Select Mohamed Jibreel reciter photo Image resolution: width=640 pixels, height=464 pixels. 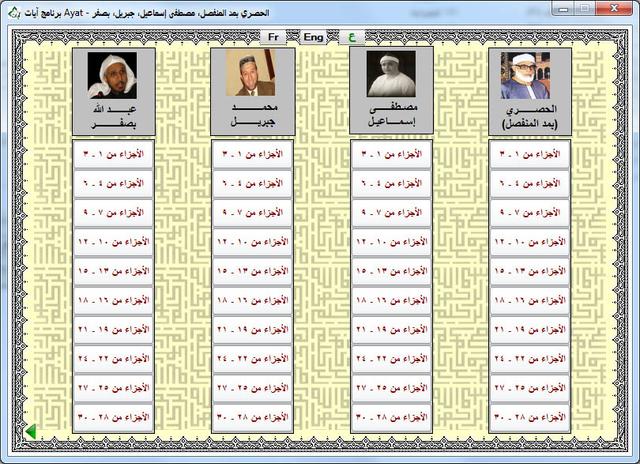[x=251, y=73]
